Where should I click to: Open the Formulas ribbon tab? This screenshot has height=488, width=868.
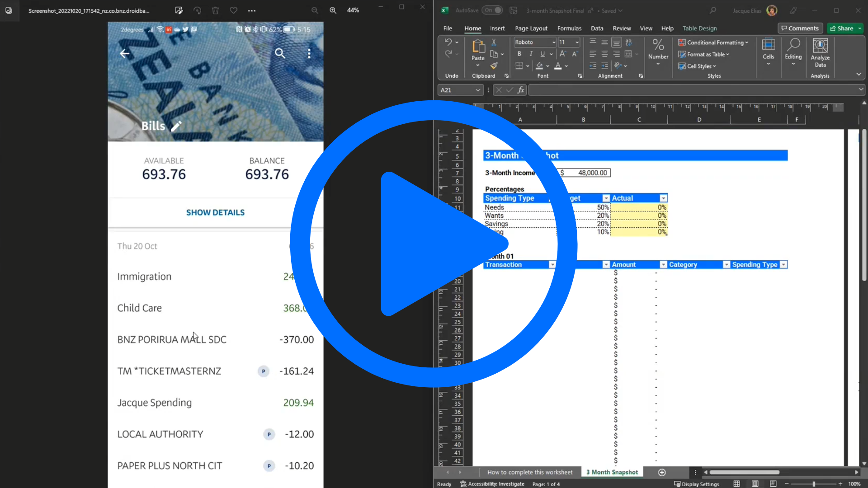(x=569, y=28)
